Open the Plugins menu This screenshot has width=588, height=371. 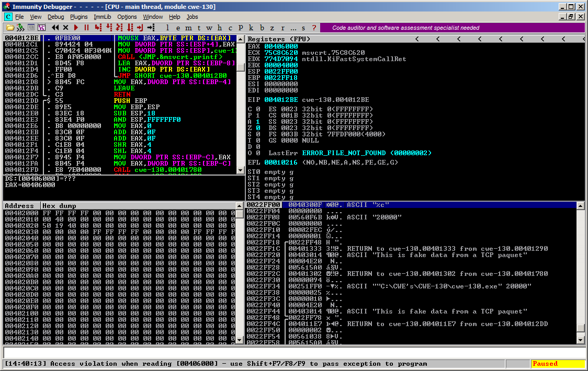point(79,17)
